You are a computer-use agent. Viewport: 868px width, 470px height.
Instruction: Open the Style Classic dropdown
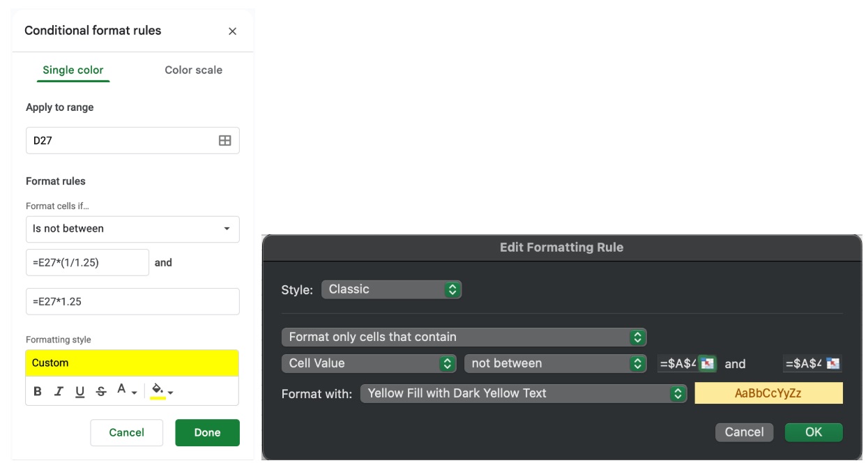coord(391,289)
